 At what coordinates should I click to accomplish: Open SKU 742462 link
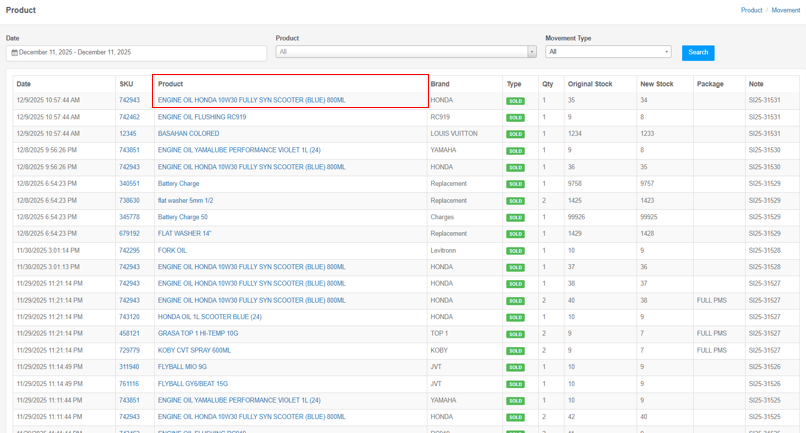[129, 117]
